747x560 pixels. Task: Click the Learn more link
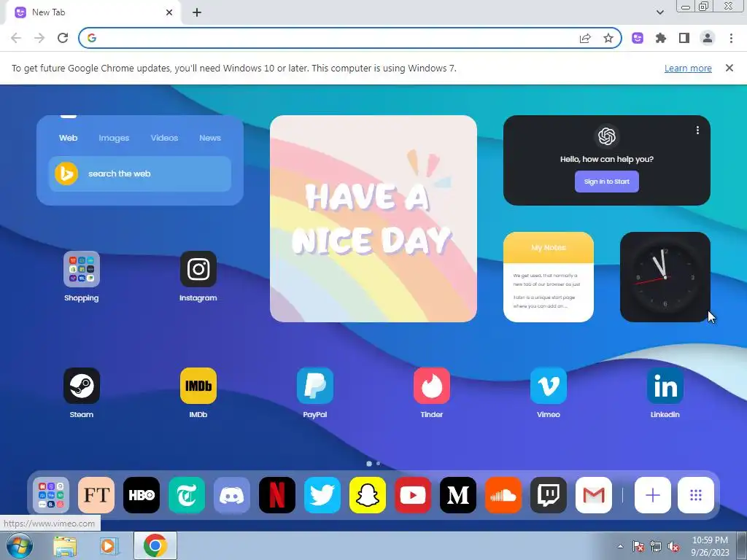coord(688,68)
